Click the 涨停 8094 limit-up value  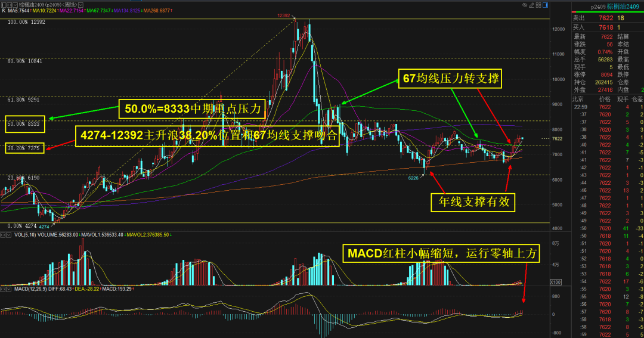(606, 75)
